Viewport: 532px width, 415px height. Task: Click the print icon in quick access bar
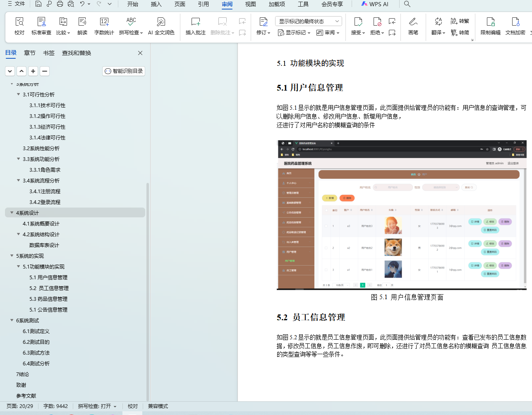[60, 4]
